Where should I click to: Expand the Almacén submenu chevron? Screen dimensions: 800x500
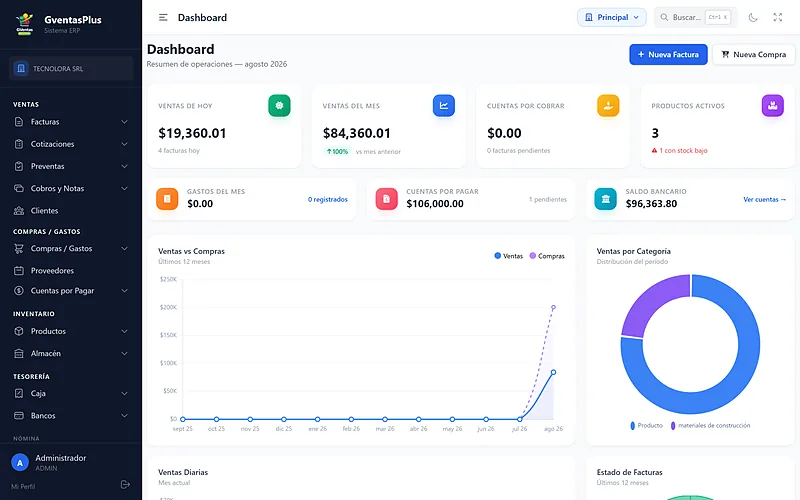click(124, 353)
